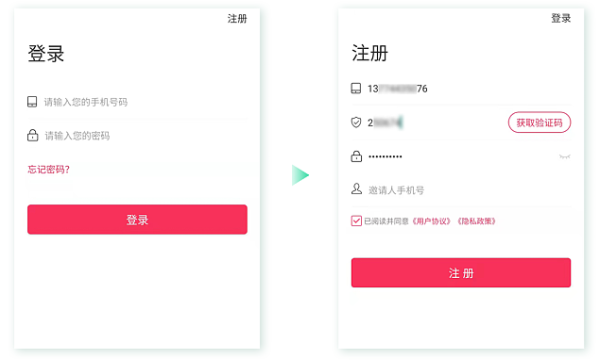Click the shield verification code icon

[356, 122]
